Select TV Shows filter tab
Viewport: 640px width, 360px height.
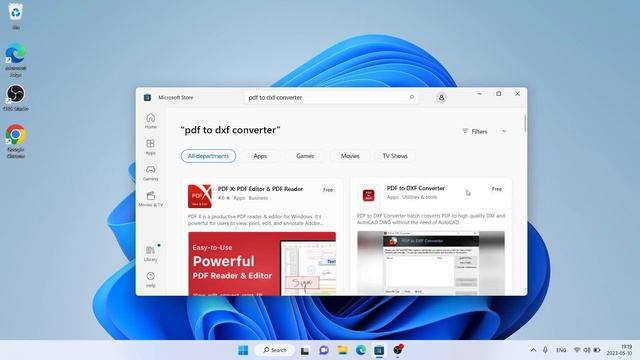pos(395,156)
